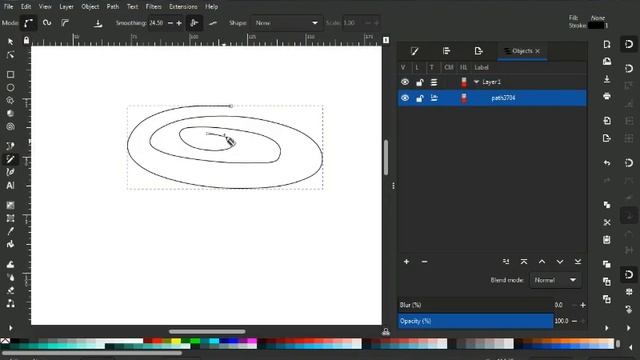This screenshot has width=640, height=360.
Task: Toggle lock on path3704 row
Action: 419,98
